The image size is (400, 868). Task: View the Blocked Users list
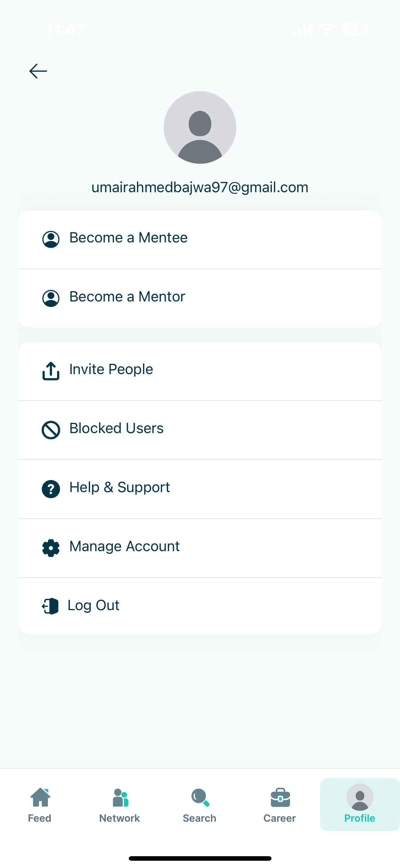[116, 428]
